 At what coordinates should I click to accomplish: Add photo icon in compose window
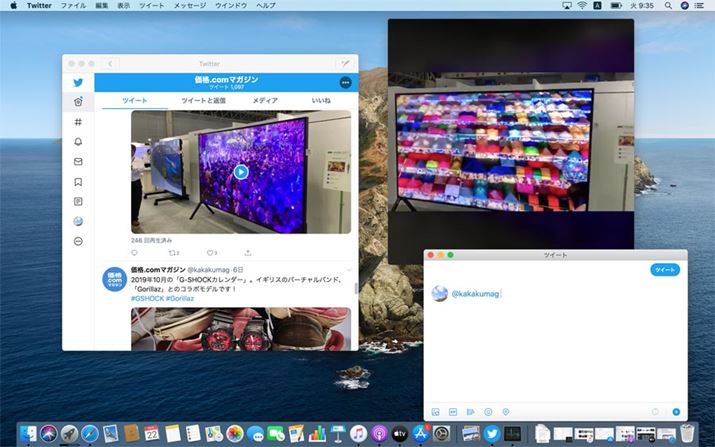pyautogui.click(x=435, y=412)
